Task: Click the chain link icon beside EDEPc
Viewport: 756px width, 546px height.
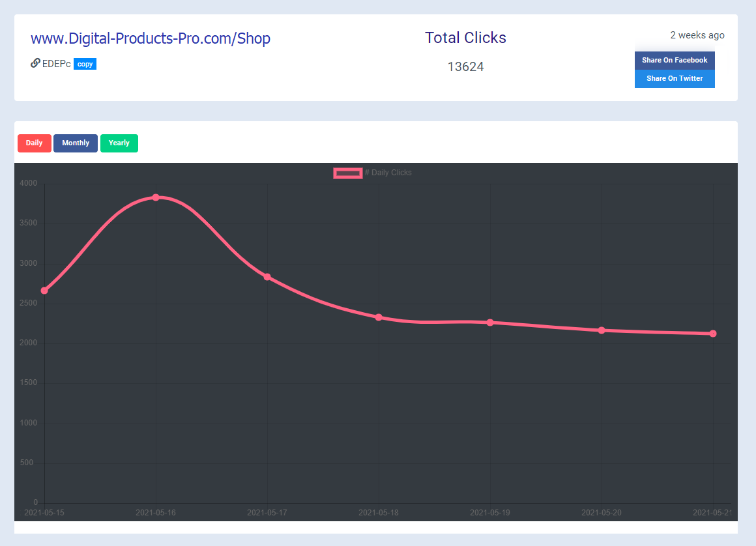Action: pos(35,63)
